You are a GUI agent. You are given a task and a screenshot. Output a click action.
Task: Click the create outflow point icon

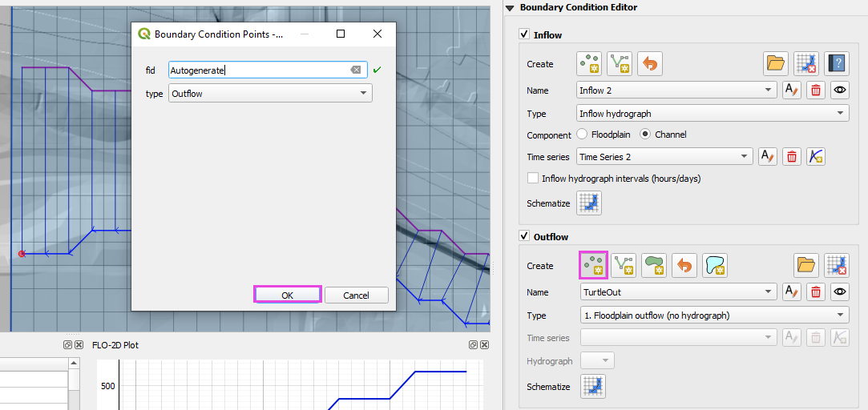593,265
